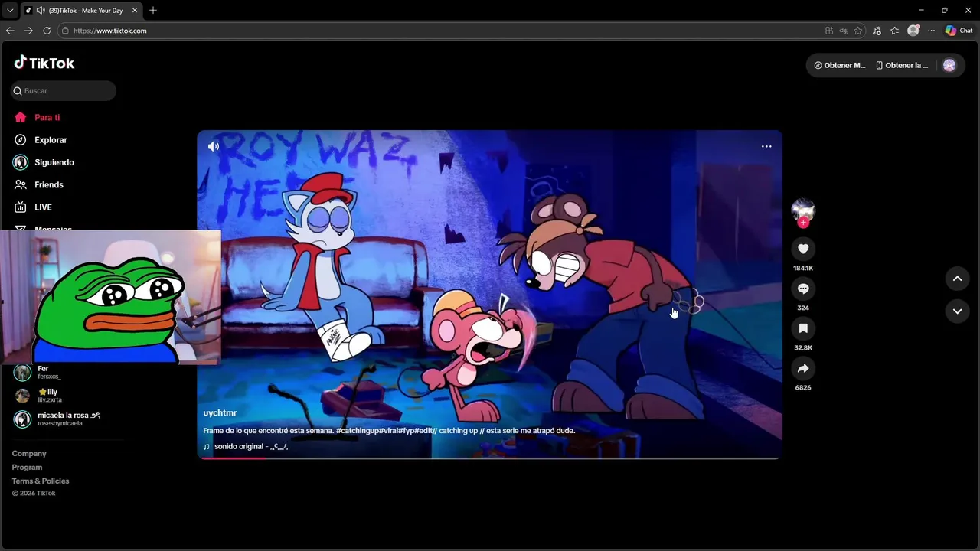Mute the video with speaker icon
The image size is (980, 551).
click(x=214, y=146)
